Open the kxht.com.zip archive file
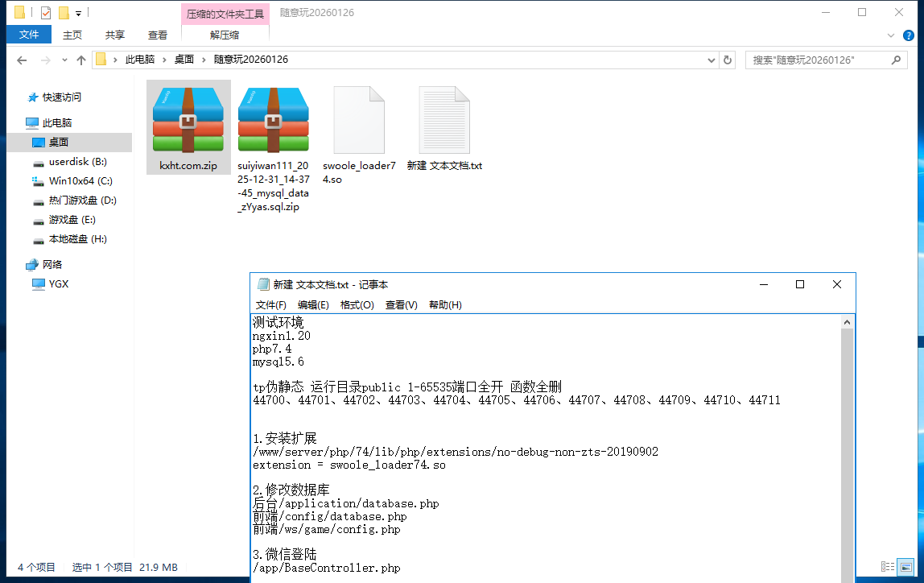 click(x=188, y=120)
